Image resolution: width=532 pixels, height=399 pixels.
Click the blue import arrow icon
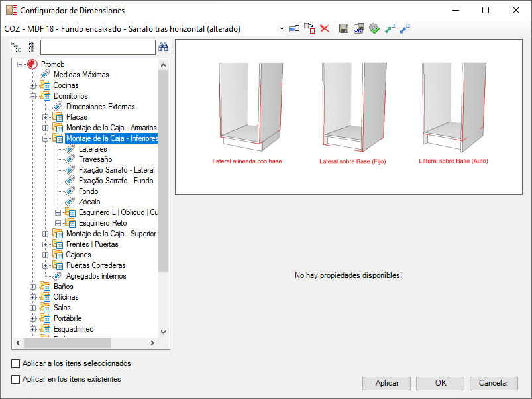click(405, 28)
